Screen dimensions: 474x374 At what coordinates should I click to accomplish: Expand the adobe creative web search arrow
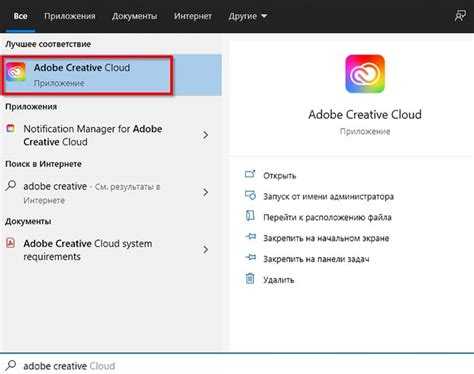point(205,192)
